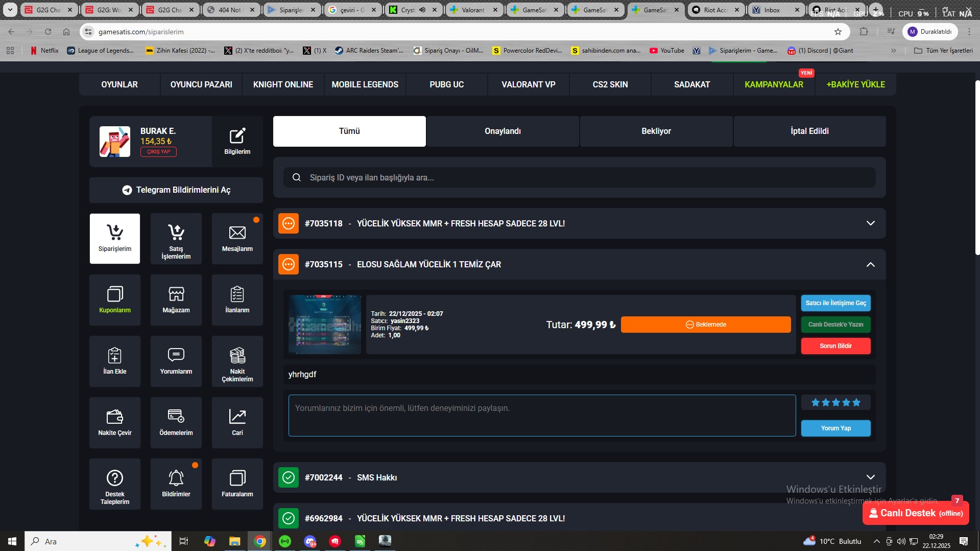980x551 pixels.
Task: Switch to the İptal Edildi tab
Action: coord(810,131)
